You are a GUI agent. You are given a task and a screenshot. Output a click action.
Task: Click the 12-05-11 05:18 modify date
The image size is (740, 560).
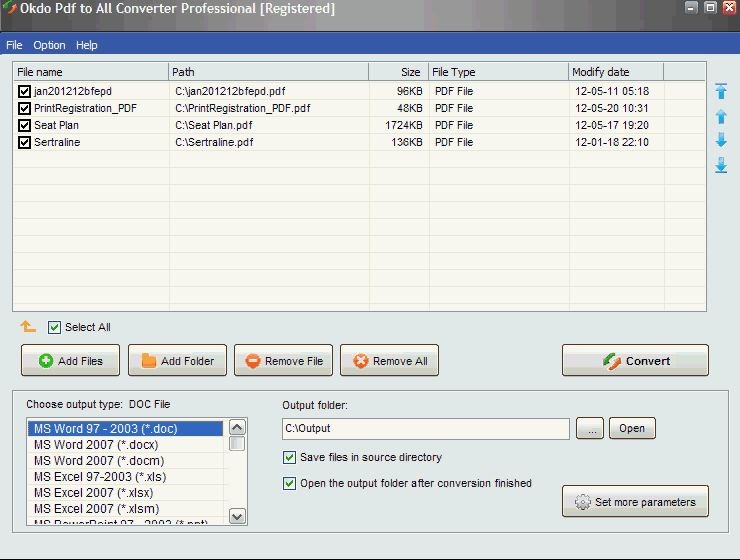(612, 91)
